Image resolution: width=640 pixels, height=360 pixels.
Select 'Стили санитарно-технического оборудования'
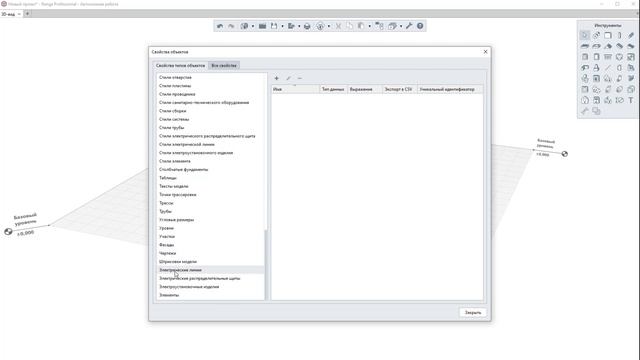tap(204, 102)
